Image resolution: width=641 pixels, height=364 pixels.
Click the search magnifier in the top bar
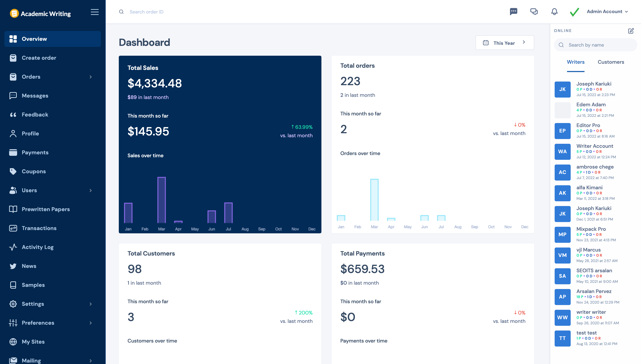click(122, 11)
